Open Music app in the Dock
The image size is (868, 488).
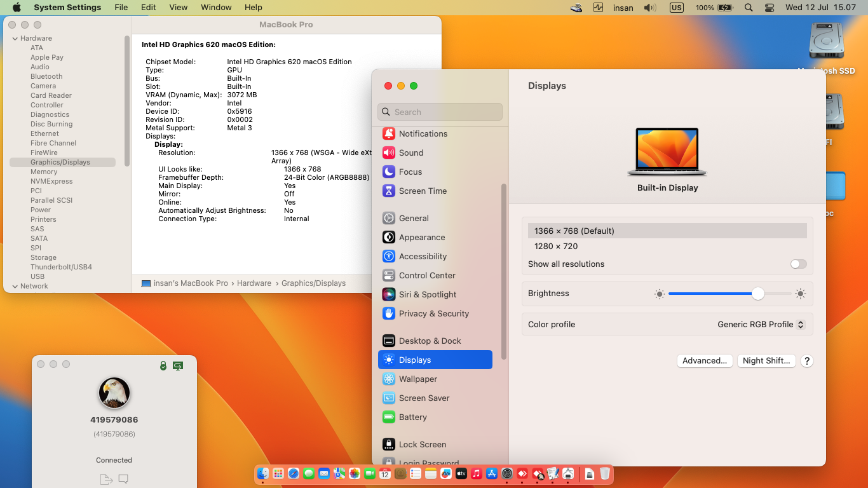(x=477, y=473)
